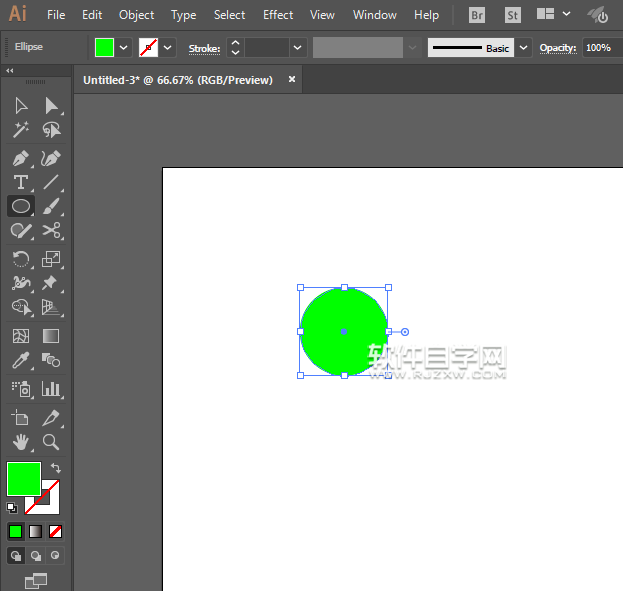
Task: Switch paint mode to Gradient
Action: coord(35,531)
